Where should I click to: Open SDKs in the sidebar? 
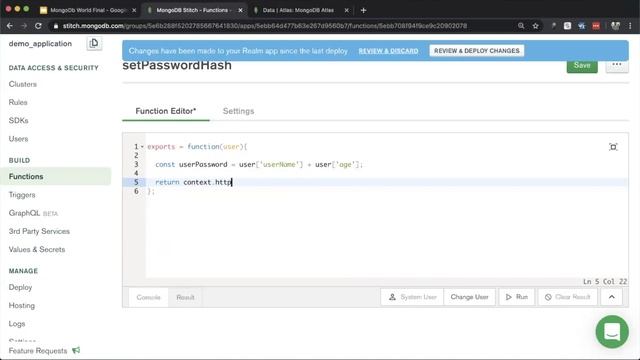18,120
